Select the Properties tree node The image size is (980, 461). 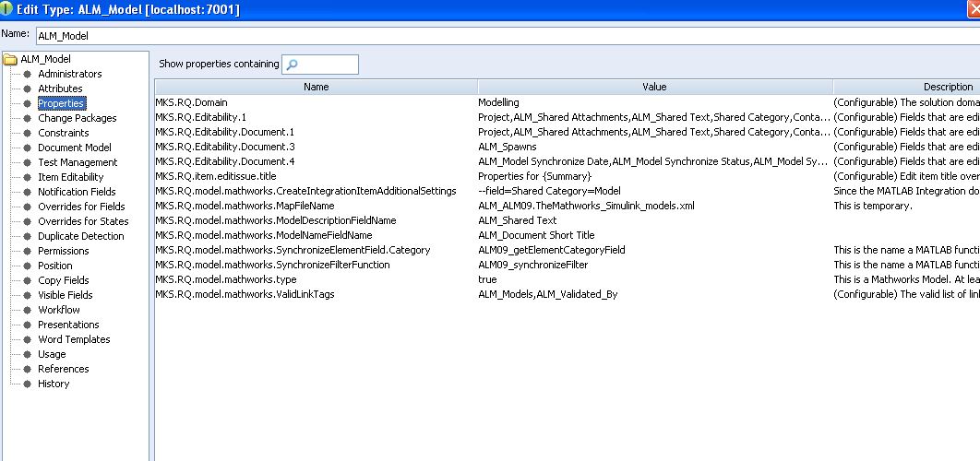(x=61, y=103)
